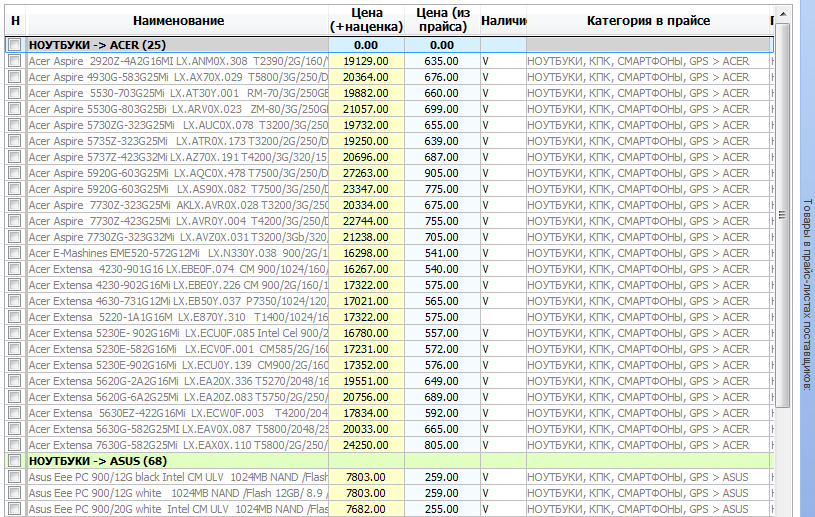
Task: Click category cell of Acer Extensa 7630G row
Action: coord(648,445)
